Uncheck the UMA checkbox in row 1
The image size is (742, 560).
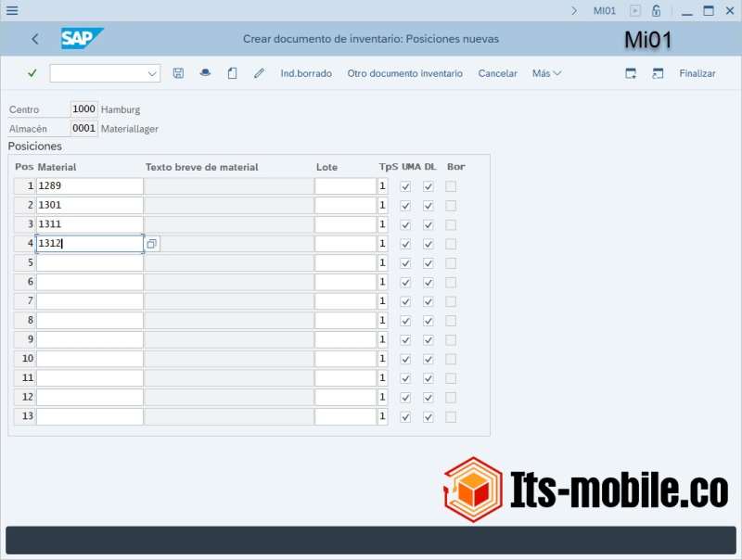[405, 186]
